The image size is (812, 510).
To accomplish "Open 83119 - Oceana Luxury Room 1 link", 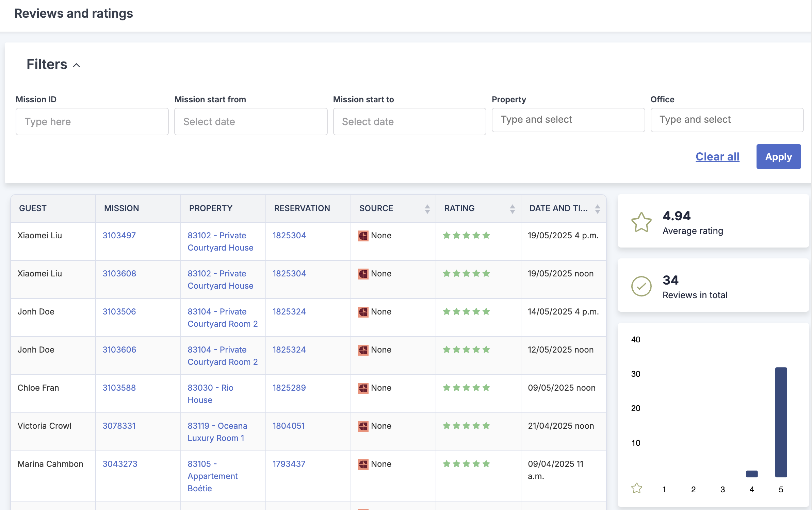I will click(x=217, y=432).
